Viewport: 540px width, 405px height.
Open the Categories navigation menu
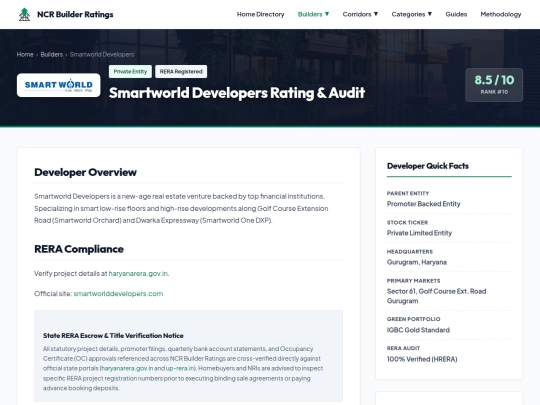pos(408,14)
